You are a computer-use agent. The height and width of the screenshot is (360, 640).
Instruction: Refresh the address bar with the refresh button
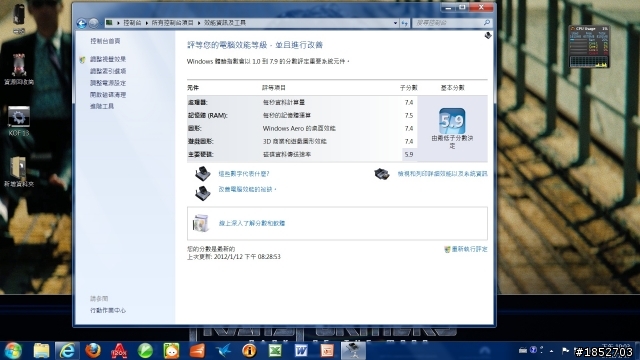[x=404, y=23]
